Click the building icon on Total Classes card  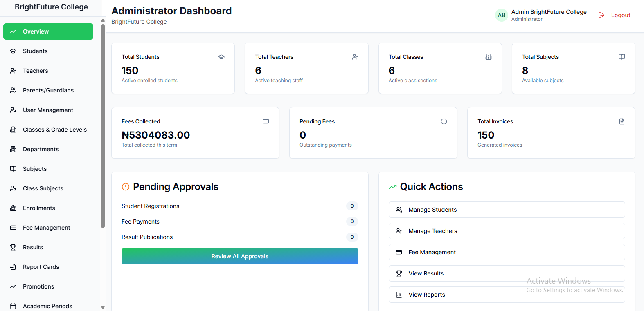pos(489,57)
